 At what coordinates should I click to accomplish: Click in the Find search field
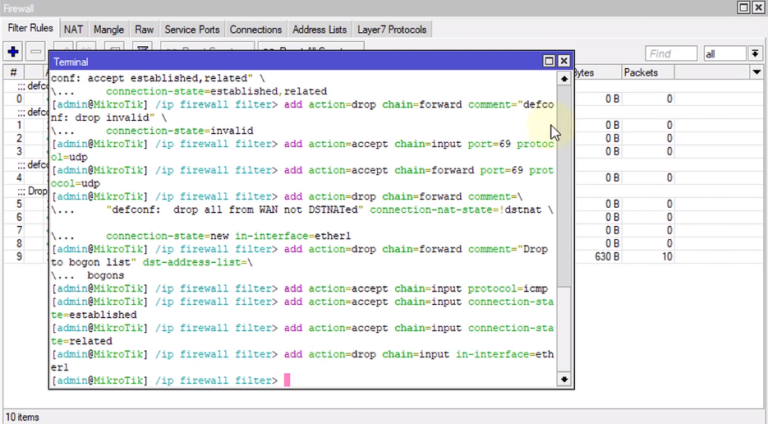[672, 53]
